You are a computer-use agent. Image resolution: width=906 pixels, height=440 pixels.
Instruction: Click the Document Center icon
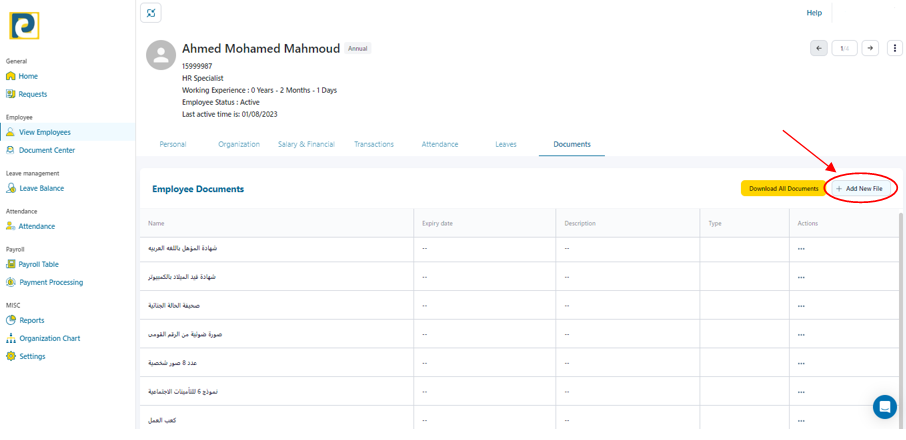tap(11, 150)
